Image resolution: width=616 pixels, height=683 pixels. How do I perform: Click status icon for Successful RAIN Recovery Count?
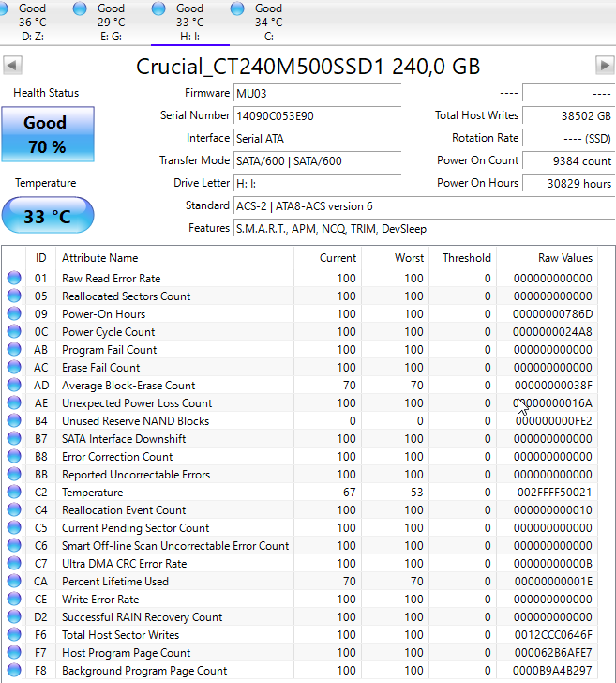(x=14, y=617)
